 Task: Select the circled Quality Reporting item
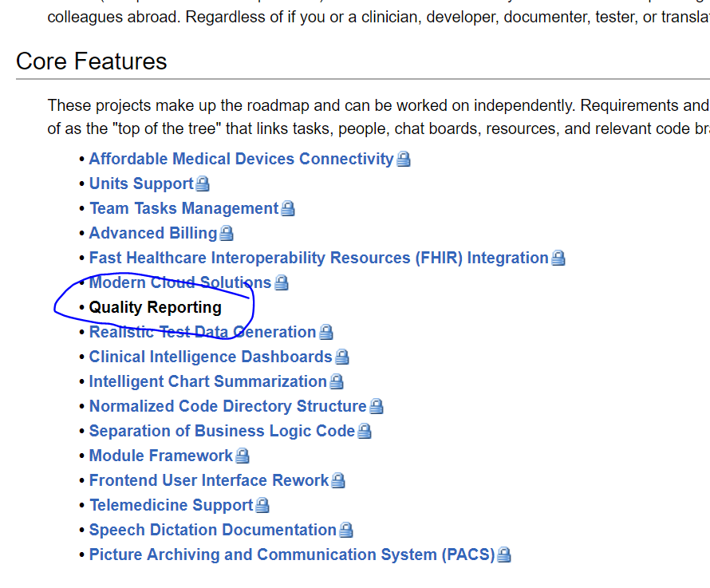coord(156,307)
